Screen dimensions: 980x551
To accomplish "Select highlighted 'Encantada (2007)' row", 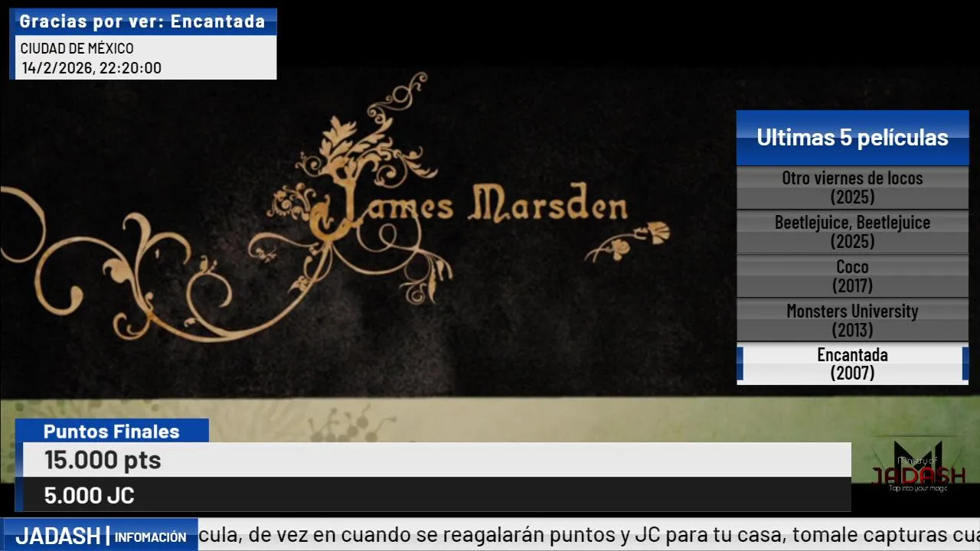I will pos(852,364).
